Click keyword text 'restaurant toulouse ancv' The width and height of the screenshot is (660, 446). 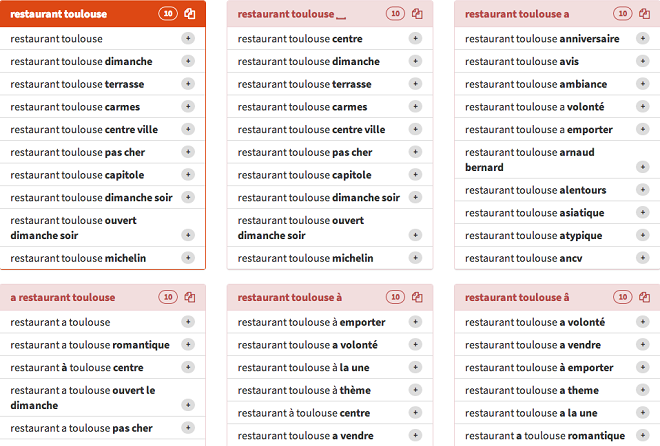pos(524,258)
